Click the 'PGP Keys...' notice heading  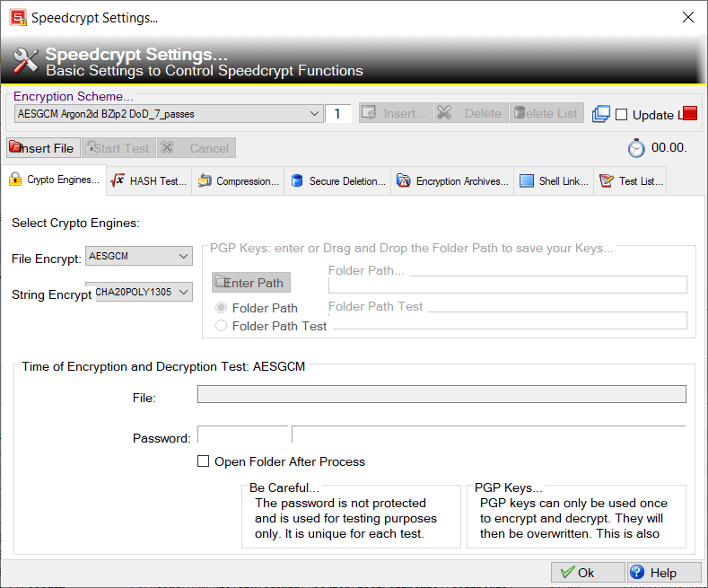pos(509,487)
